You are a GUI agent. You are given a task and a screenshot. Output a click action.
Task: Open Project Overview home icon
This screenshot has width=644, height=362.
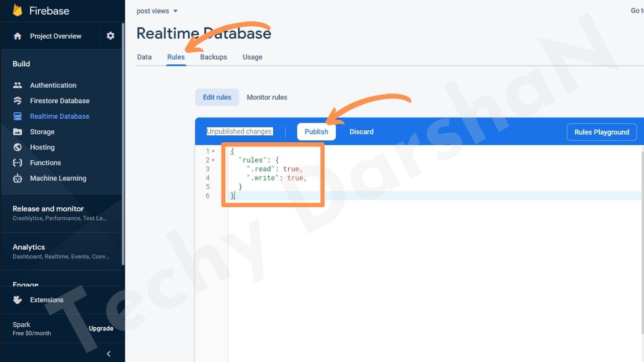click(x=18, y=36)
